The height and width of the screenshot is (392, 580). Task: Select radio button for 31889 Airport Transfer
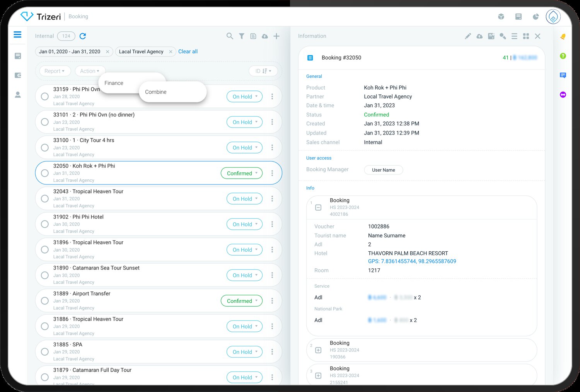[45, 301]
